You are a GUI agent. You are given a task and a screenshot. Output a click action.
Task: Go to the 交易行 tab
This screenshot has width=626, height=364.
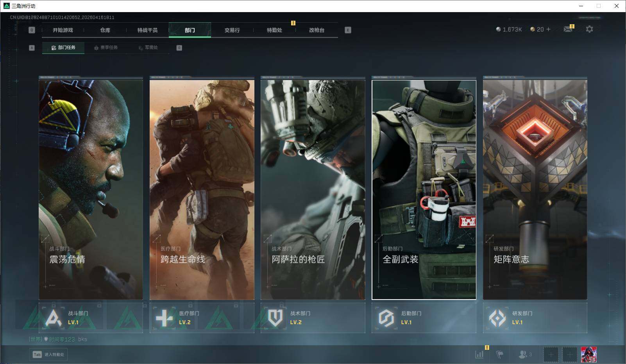[232, 30]
